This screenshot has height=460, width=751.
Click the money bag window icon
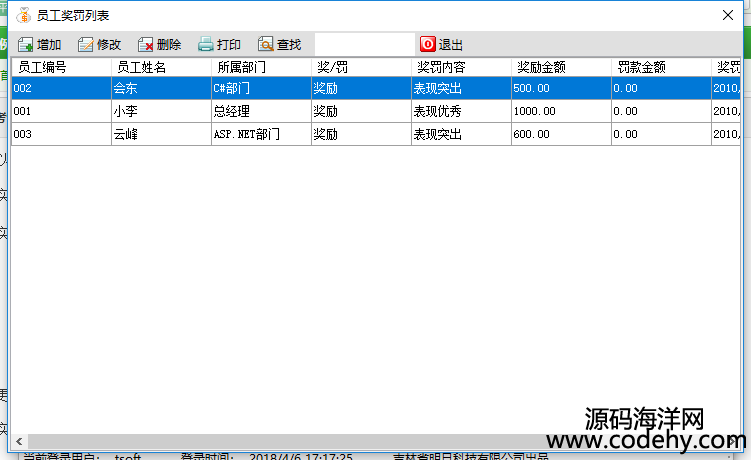23,15
